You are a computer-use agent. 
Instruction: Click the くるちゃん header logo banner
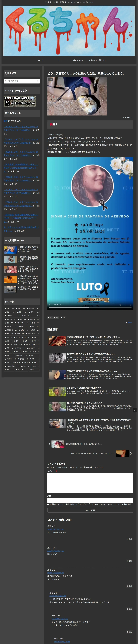[69, 31]
